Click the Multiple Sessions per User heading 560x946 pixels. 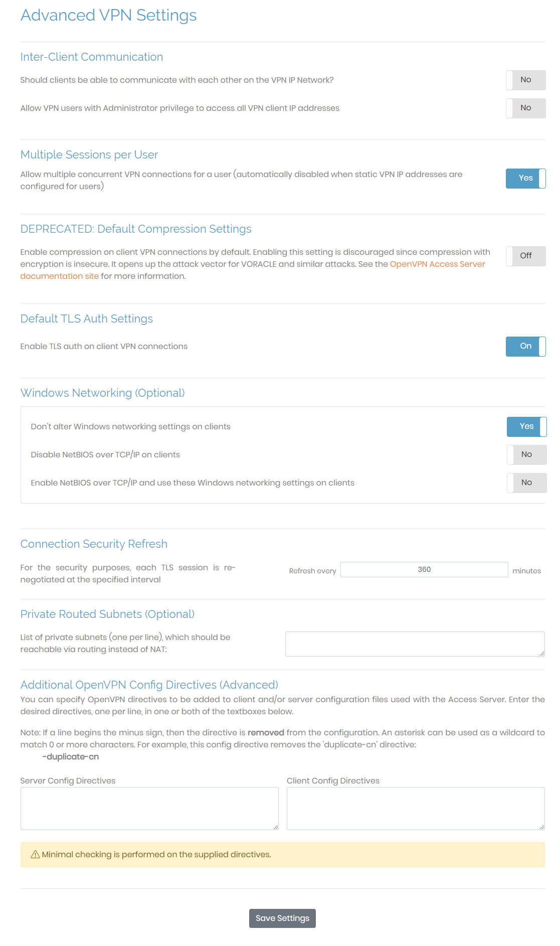pos(89,155)
